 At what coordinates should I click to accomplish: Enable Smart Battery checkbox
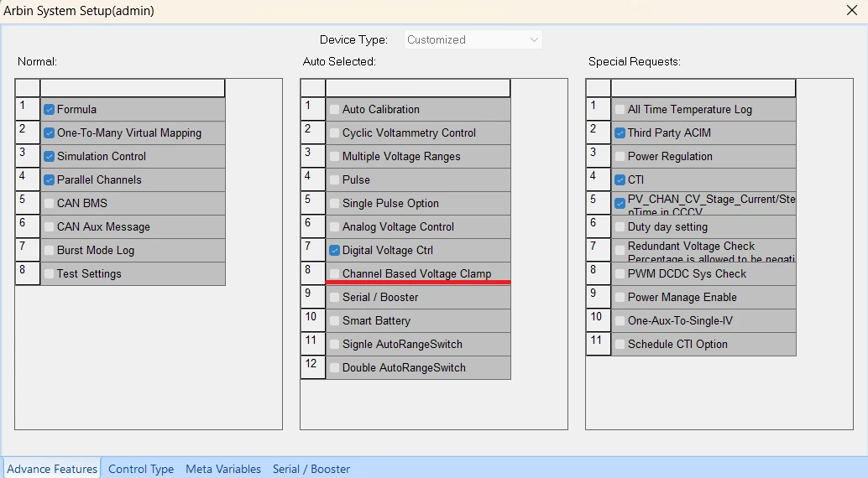pyautogui.click(x=334, y=320)
